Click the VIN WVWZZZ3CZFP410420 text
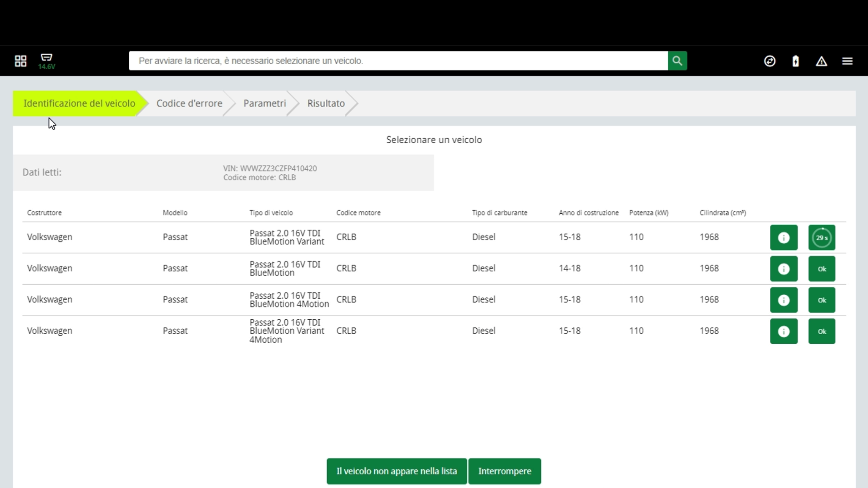Screen dimensions: 868x488 pyautogui.click(x=270, y=168)
